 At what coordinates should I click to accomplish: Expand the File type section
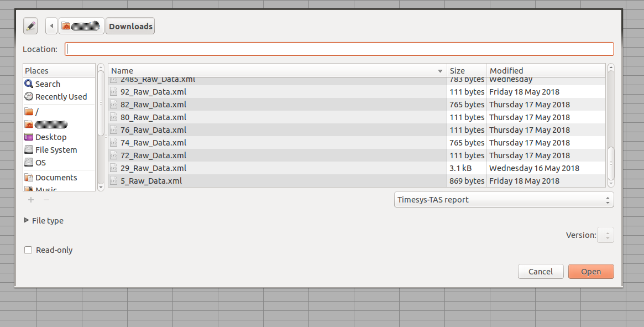(44, 220)
